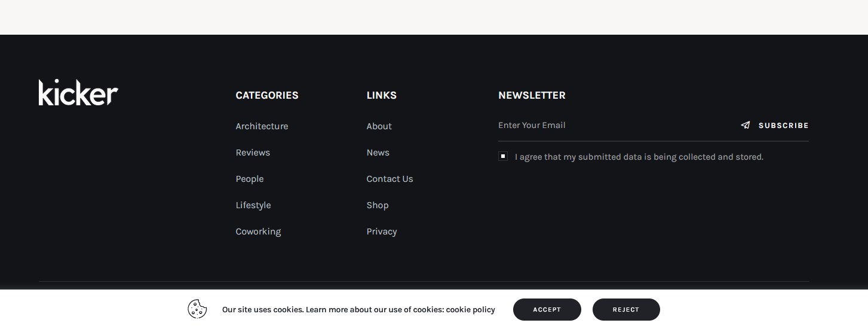Reject cookies with the REJECT button

[x=626, y=309]
